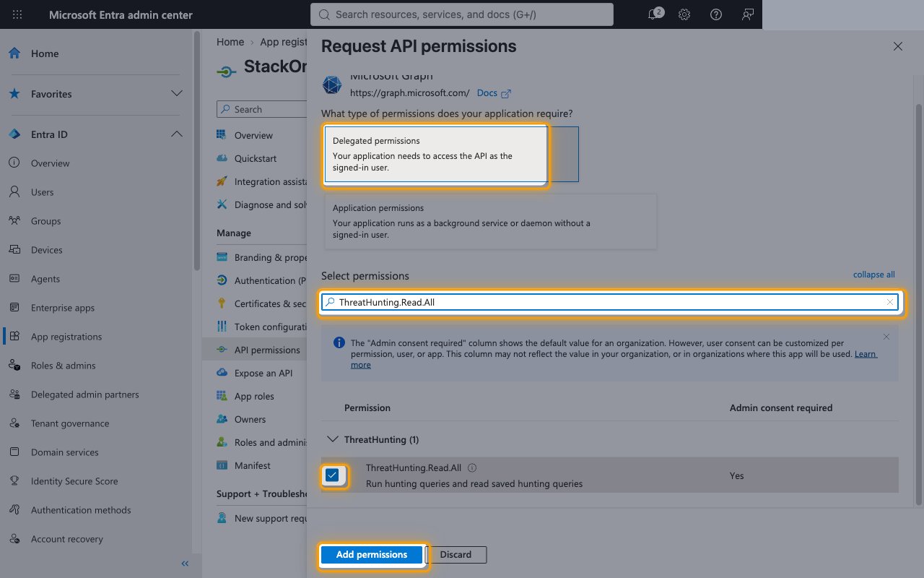Image resolution: width=924 pixels, height=578 pixels.
Task: Clear the permissions search box text
Action: click(890, 302)
